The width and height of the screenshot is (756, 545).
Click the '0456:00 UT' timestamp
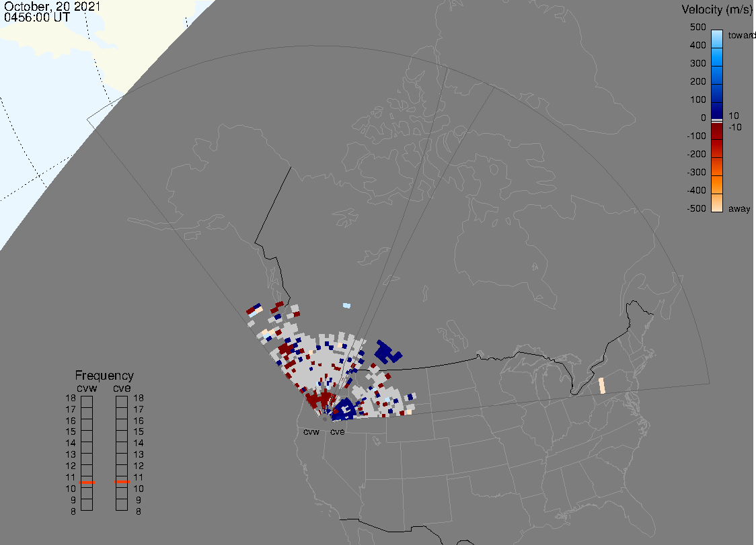coord(36,18)
